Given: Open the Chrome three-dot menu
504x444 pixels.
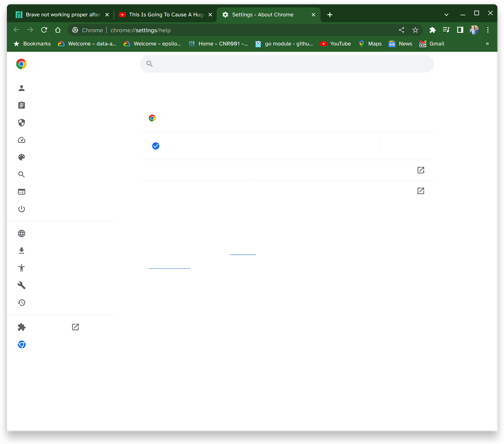Looking at the screenshot, I should point(488,30).
